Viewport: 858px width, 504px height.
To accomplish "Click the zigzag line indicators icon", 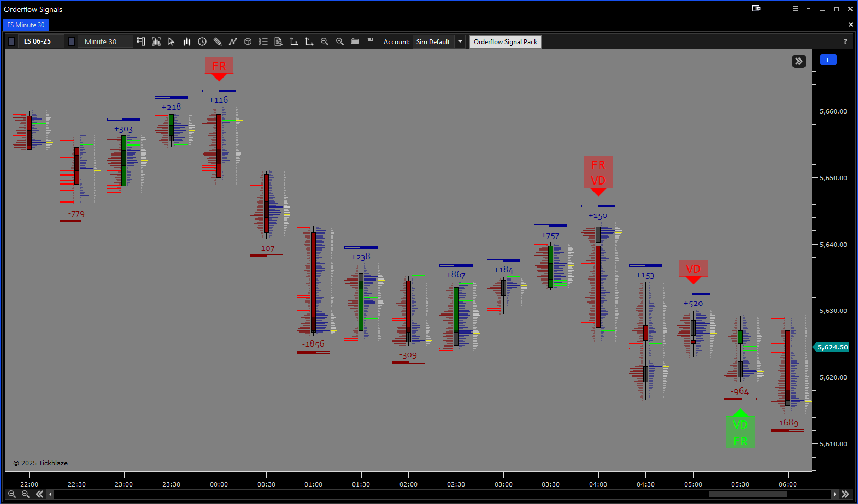I will click(x=233, y=41).
